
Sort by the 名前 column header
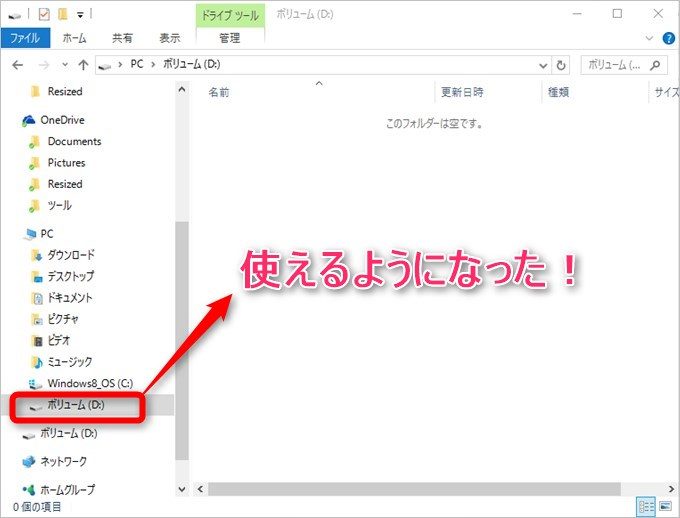coord(219,92)
